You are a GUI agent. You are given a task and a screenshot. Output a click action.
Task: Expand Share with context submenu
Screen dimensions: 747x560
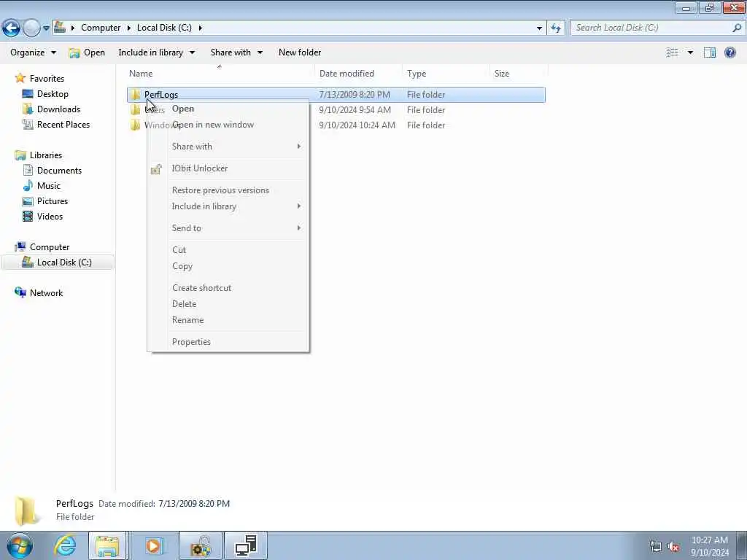[x=228, y=146]
